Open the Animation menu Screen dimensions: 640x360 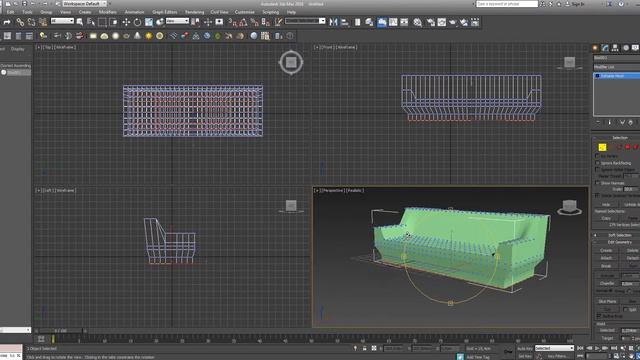pos(134,12)
